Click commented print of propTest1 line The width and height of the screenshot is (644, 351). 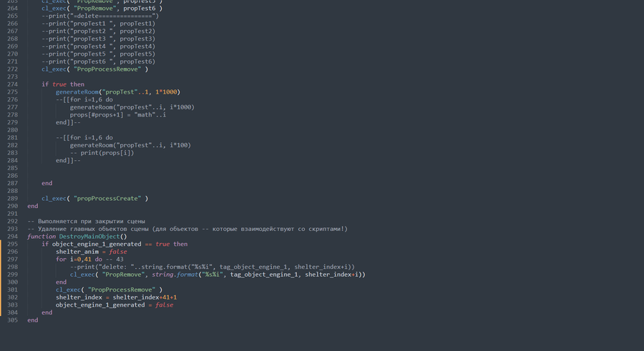(98, 24)
